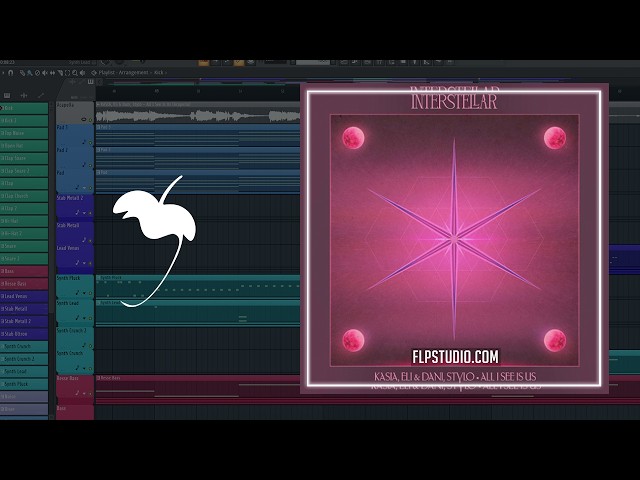Screen dimensions: 640x480
Task: Select the Kick pattern in picker
Action: [24, 108]
